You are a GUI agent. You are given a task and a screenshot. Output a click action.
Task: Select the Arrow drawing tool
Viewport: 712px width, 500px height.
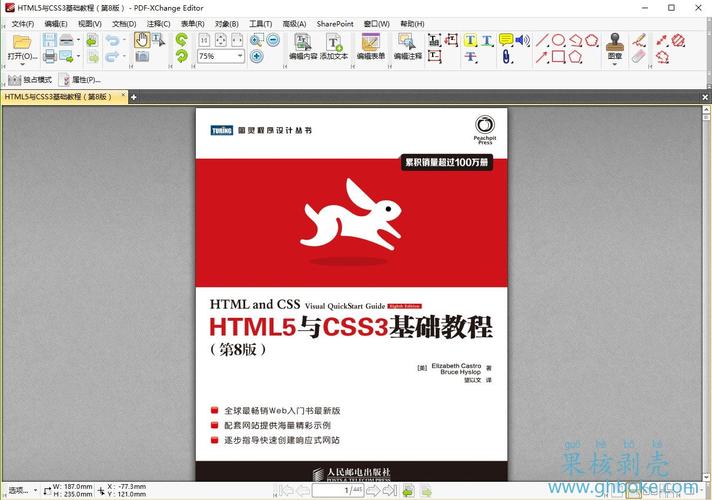pyautogui.click(x=542, y=56)
